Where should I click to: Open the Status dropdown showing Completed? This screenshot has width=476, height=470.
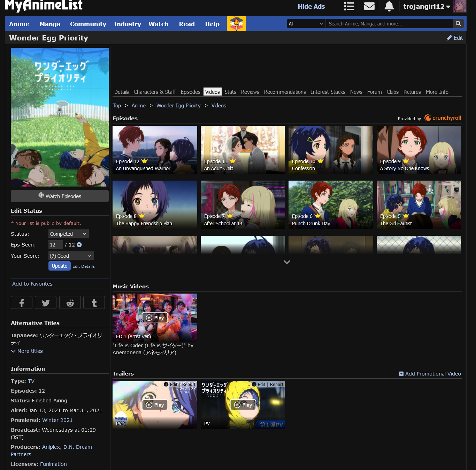coord(68,234)
